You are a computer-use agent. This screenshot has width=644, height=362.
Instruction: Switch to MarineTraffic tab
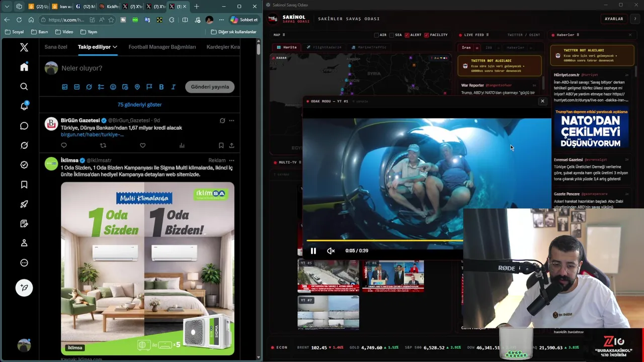[x=369, y=47]
